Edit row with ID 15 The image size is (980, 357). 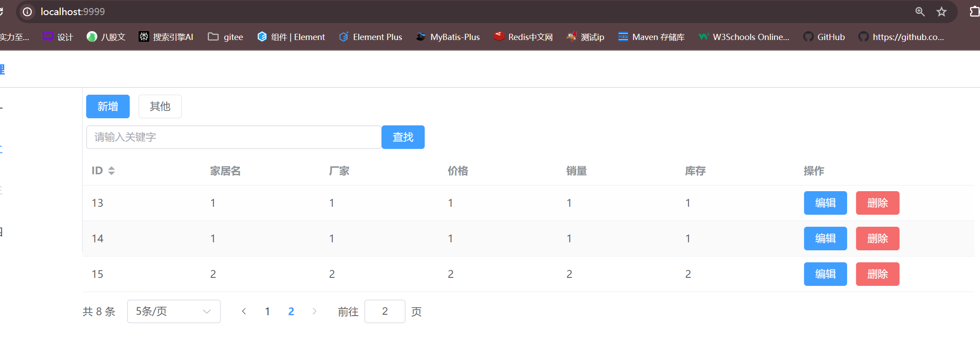[x=825, y=274]
